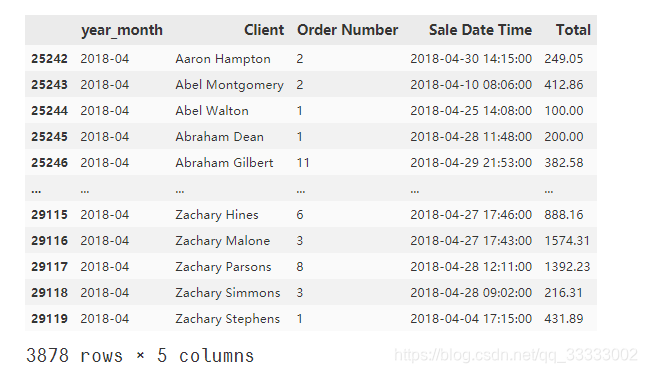Select the Total value 1392.23

567,267
